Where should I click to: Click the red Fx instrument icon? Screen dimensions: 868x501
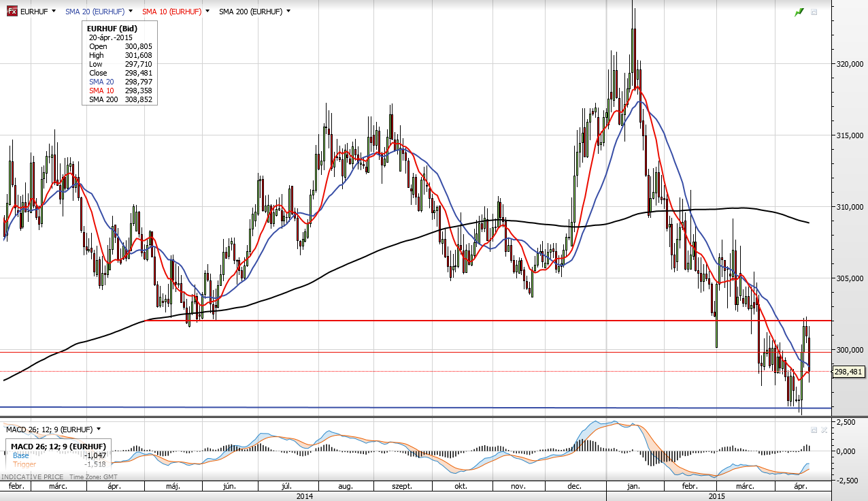[x=12, y=12]
